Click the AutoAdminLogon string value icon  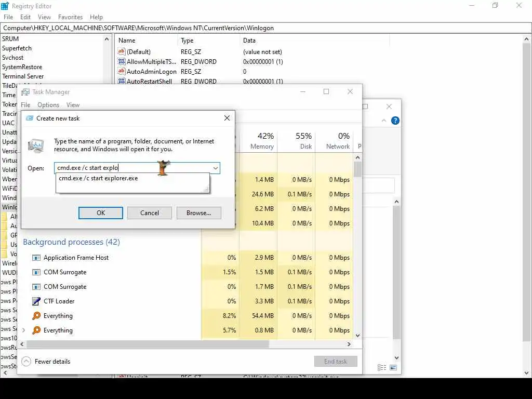[122, 71]
